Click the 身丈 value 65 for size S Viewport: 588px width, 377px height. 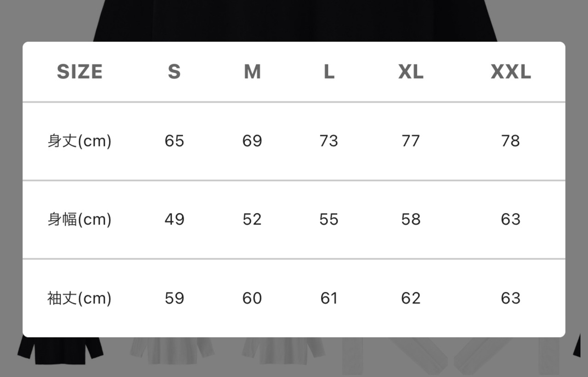[174, 141]
